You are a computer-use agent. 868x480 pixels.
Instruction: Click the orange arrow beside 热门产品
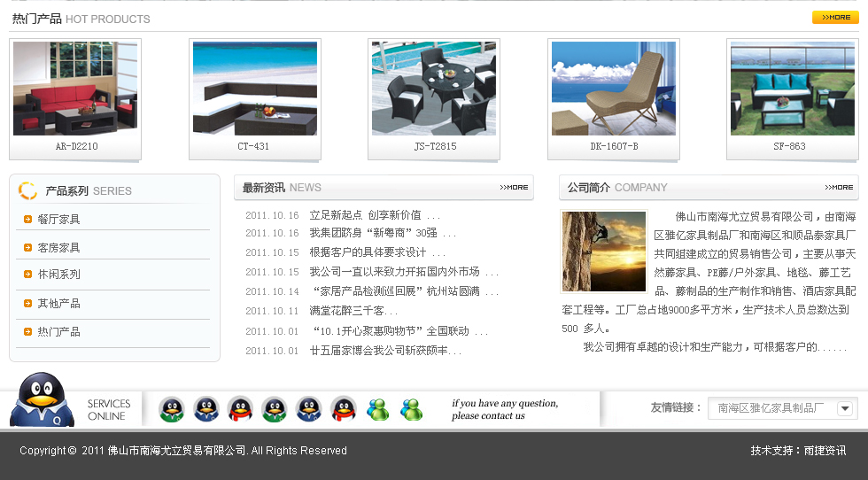coord(28,331)
